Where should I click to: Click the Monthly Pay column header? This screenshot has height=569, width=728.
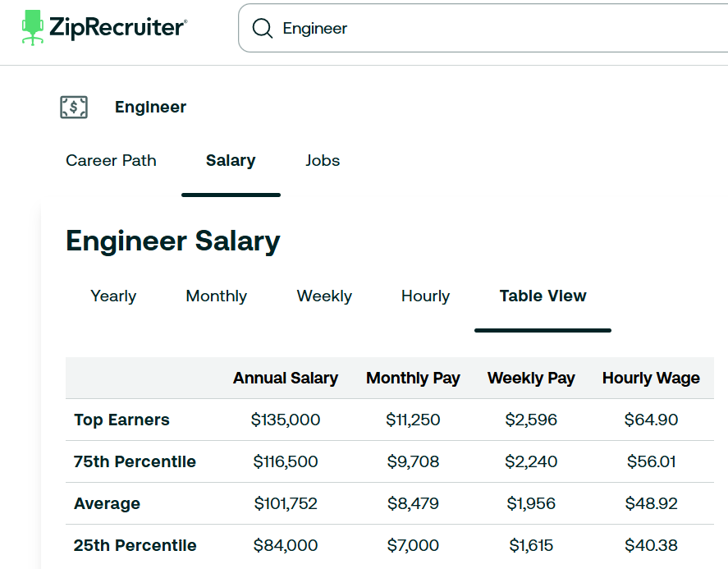click(413, 378)
